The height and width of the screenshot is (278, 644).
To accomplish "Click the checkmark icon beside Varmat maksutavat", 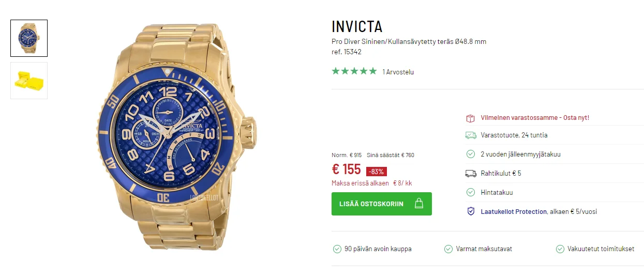I will (x=448, y=249).
